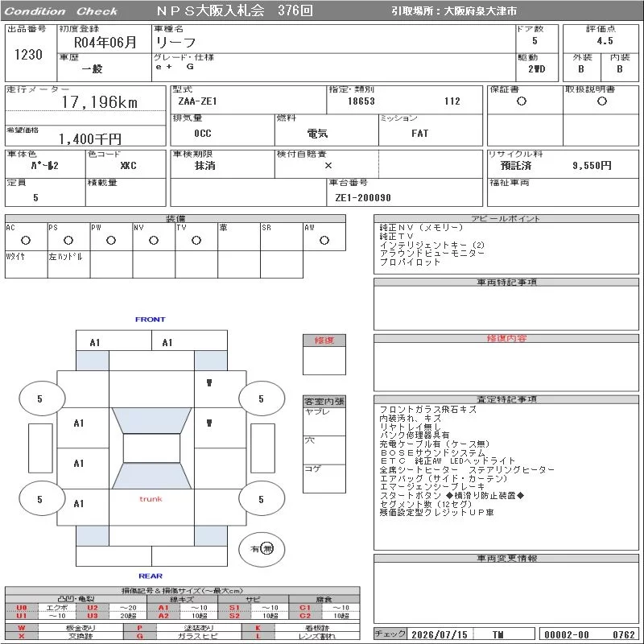Screen dimensions: 644x644
Task: Click the red W damage code cell
Action: coord(22,628)
